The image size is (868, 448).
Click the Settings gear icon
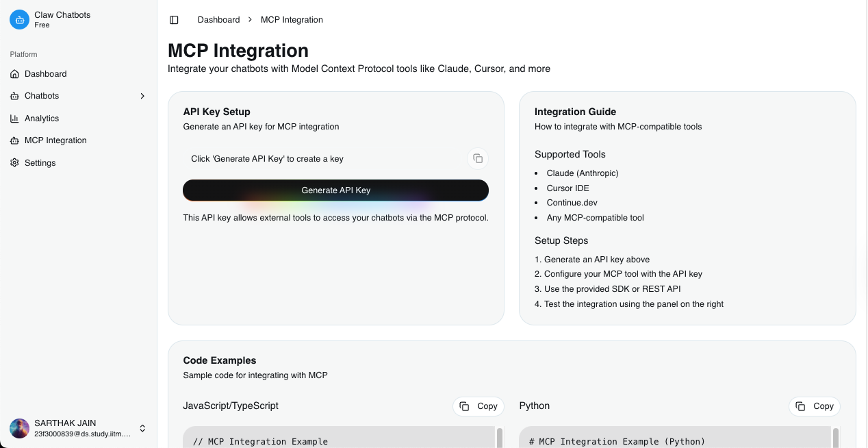point(15,163)
